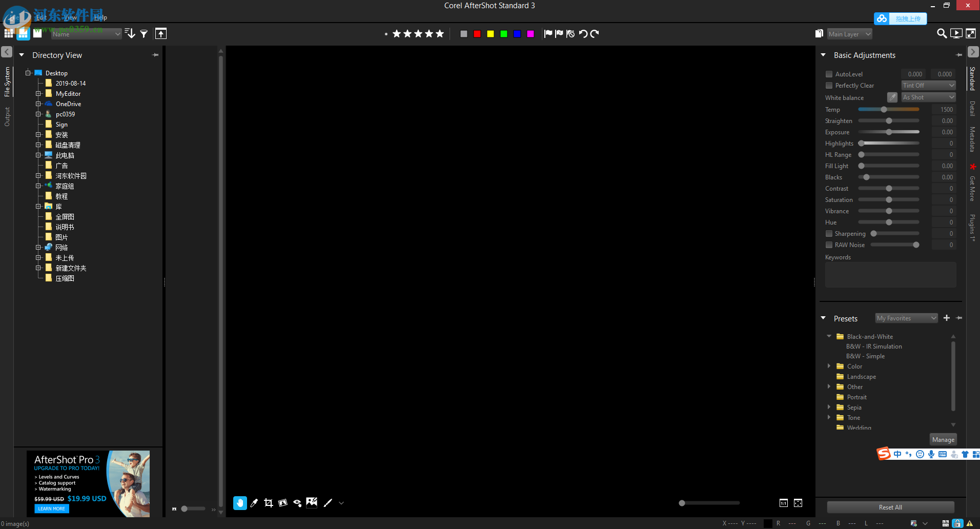Fit image to the preview window
The image size is (980, 529).
[798, 503]
